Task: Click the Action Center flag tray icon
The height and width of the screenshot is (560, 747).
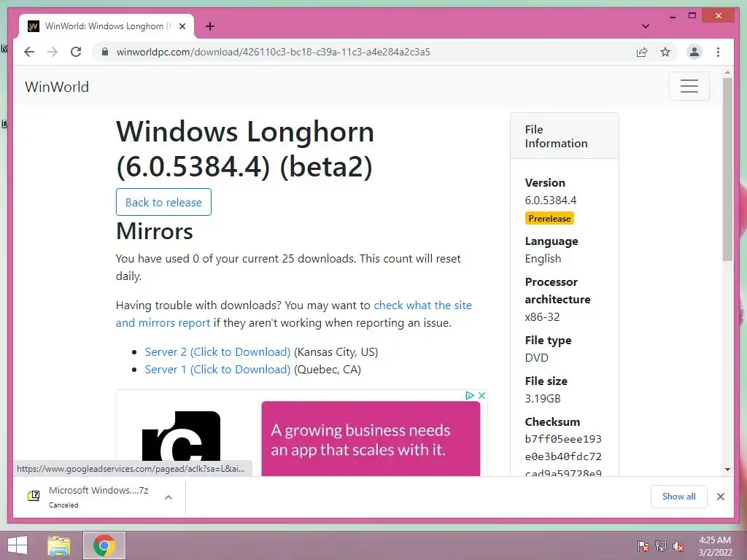Action: coord(643,545)
